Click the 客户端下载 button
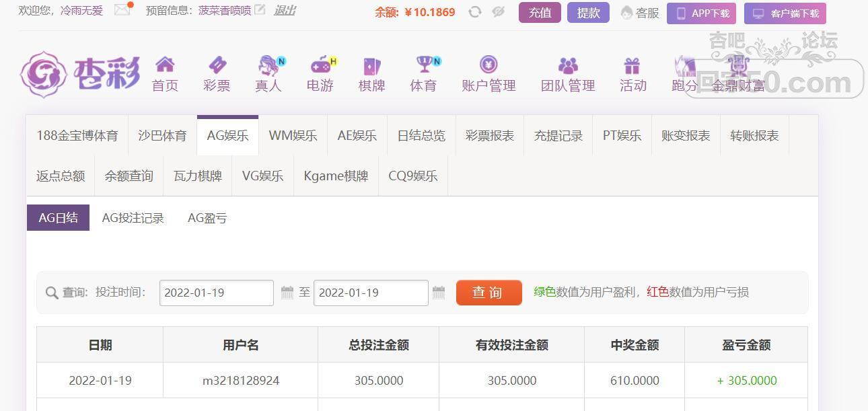 785,13
